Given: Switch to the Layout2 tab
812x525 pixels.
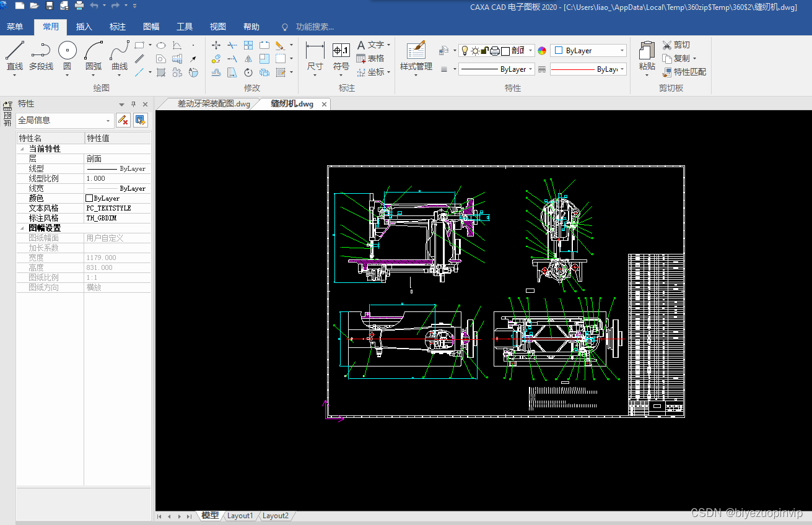Looking at the screenshot, I should (x=276, y=515).
